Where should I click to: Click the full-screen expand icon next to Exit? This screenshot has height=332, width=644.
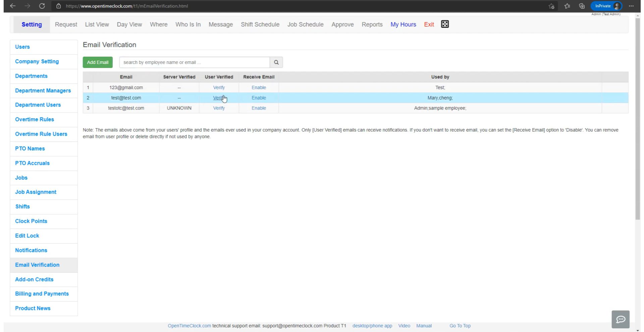(x=445, y=24)
